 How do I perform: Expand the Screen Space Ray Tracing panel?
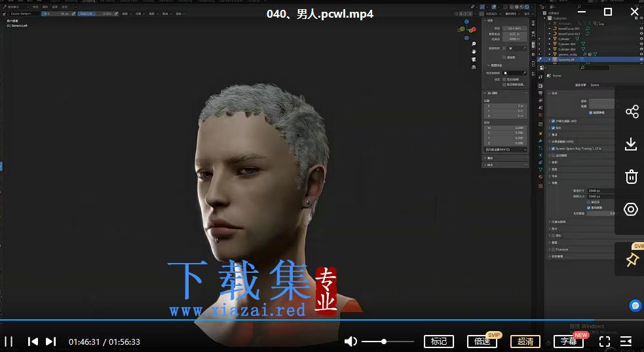pyautogui.click(x=550, y=149)
